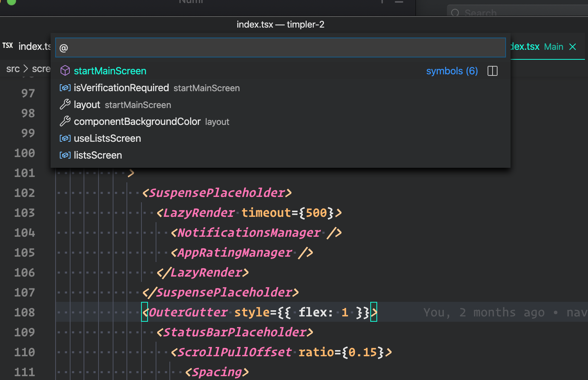Click the TSX file type icon
The height and width of the screenshot is (380, 588).
tap(8, 46)
